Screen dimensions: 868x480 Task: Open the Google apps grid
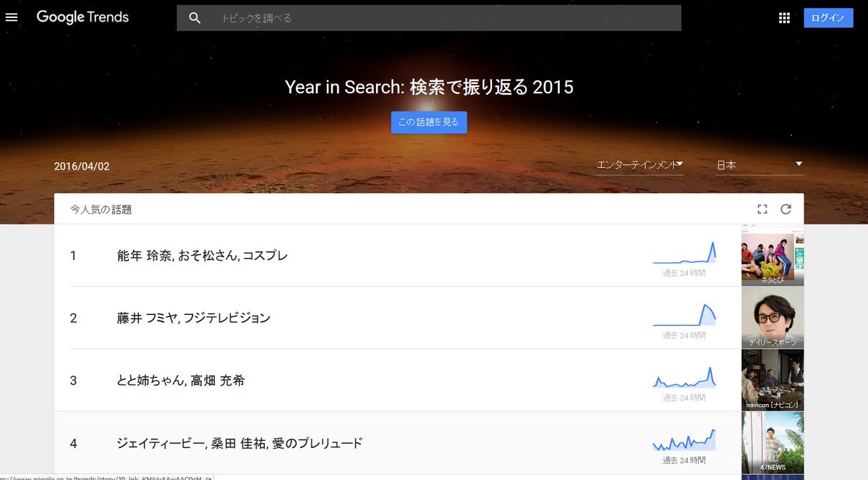coord(784,18)
